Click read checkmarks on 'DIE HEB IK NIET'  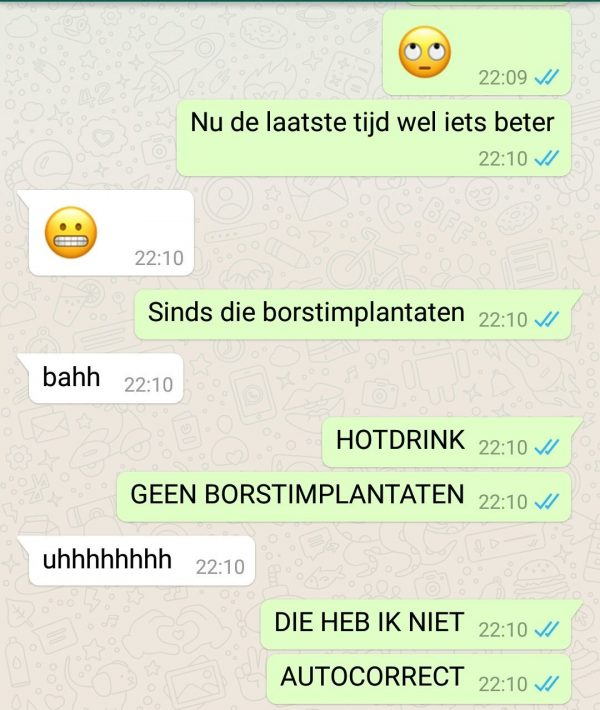click(x=547, y=629)
